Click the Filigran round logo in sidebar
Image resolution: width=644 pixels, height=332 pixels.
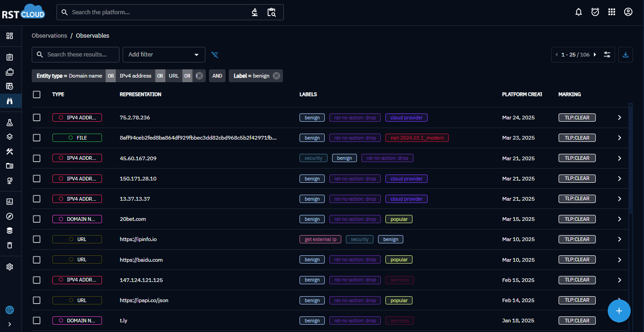point(10,310)
